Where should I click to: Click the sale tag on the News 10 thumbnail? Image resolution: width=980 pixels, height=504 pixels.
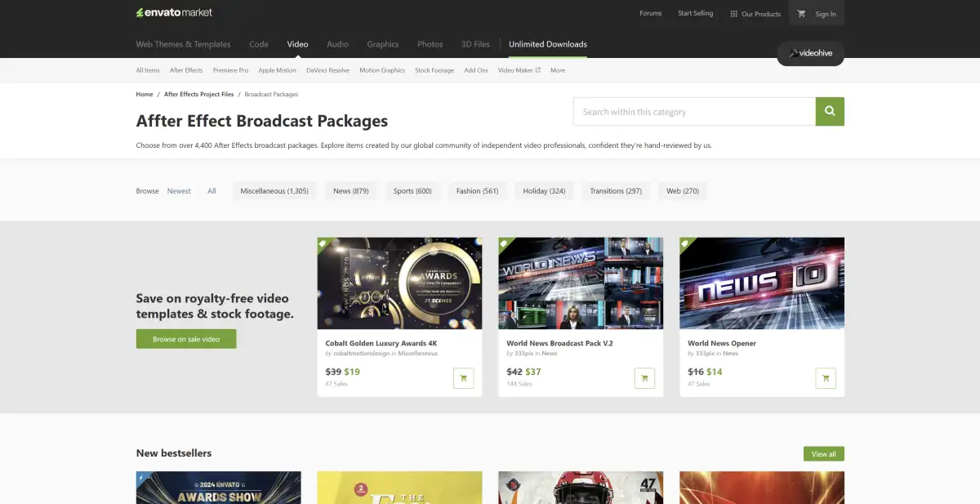tap(686, 243)
